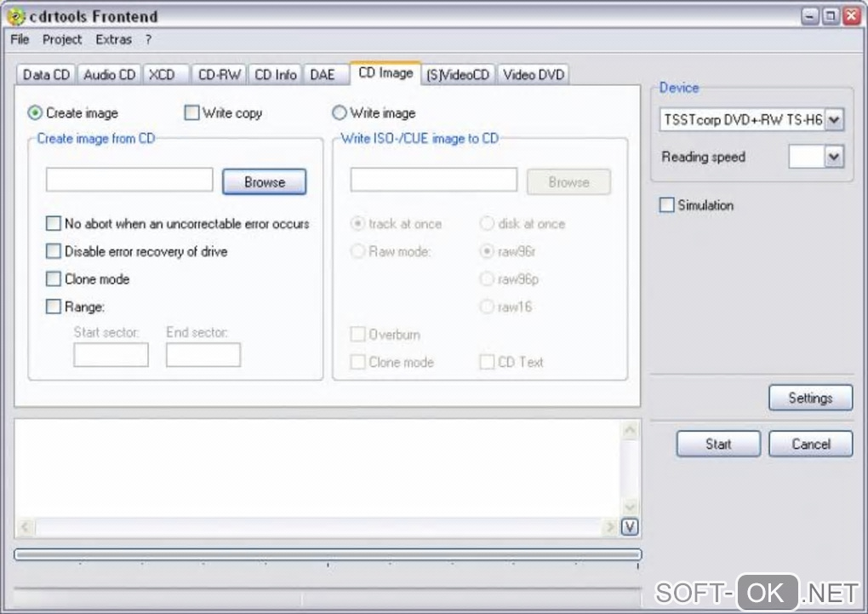Image resolution: width=868 pixels, height=614 pixels.
Task: Click the Start button
Action: click(x=718, y=444)
